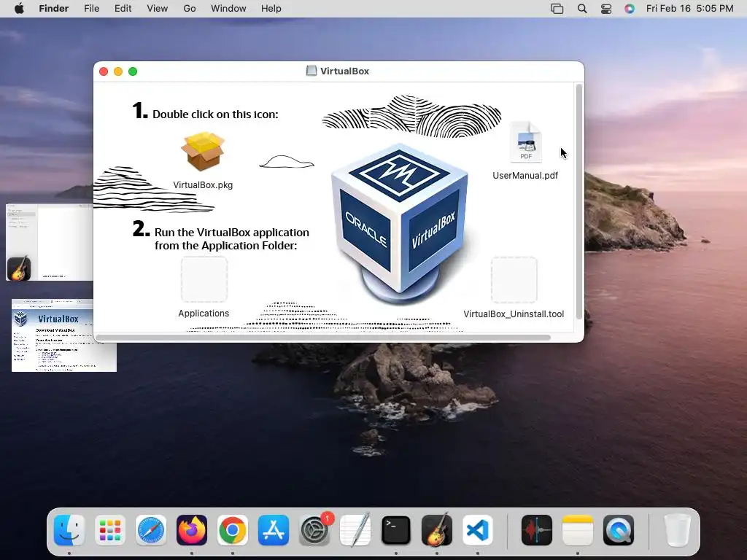Select the VirtualBox_Uninstall.tool icon

514,280
